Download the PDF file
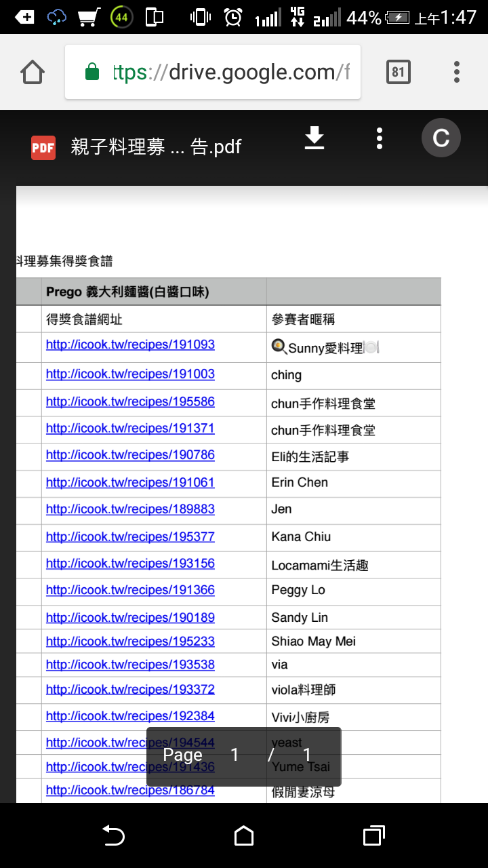The width and height of the screenshot is (488, 868). coord(314,138)
